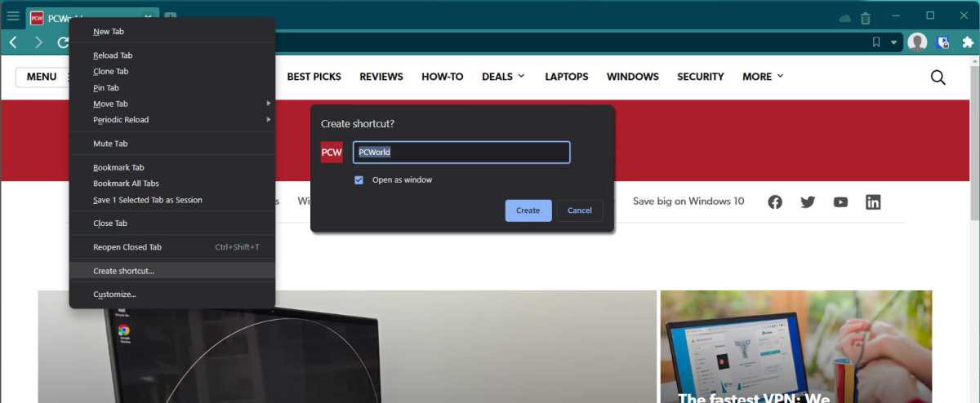Click the shortcut name field containing PCWorld
This screenshot has width=980, height=403.
461,153
